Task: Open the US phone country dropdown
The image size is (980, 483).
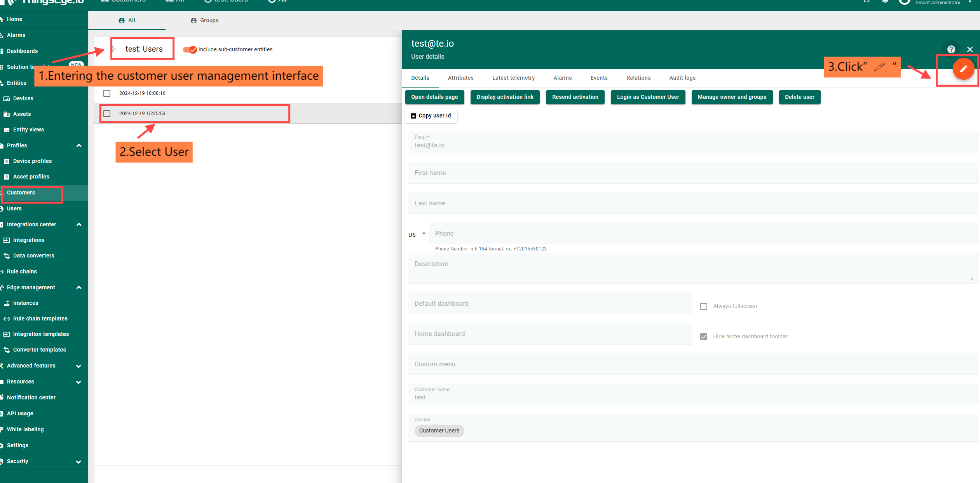Action: [x=417, y=234]
